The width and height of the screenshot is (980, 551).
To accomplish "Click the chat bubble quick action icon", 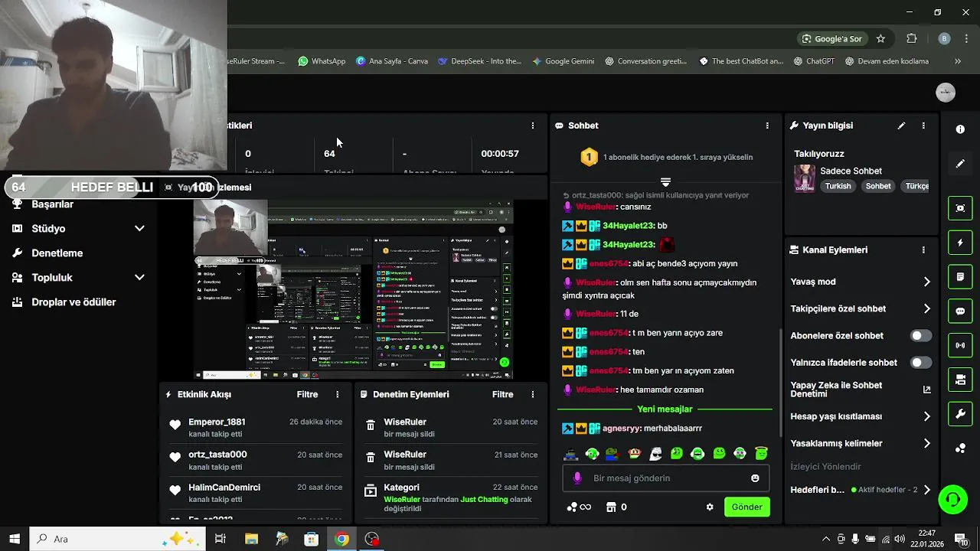I will (x=960, y=311).
